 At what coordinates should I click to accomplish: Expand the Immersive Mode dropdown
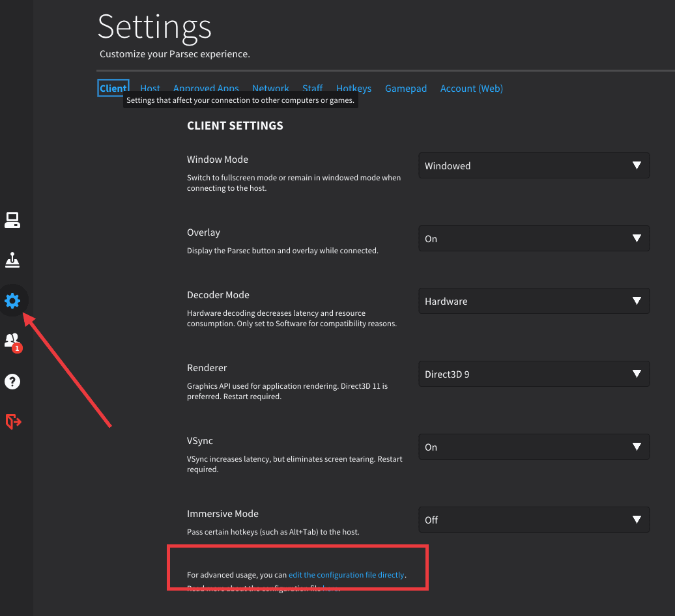534,520
